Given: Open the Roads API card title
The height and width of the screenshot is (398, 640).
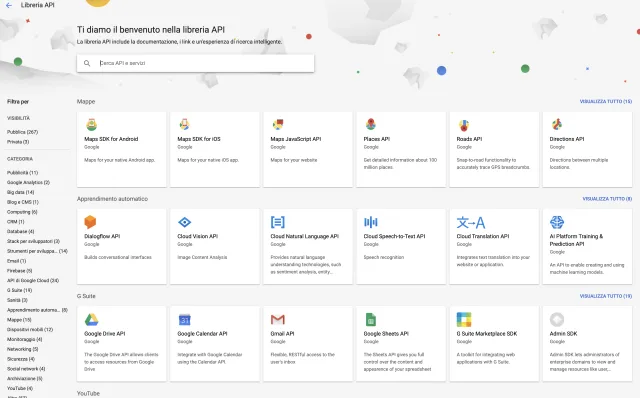Looking at the screenshot, I should 469,139.
